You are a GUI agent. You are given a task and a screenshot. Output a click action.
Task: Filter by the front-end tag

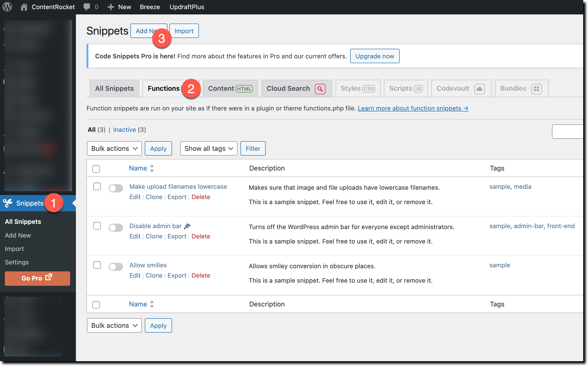[561, 226]
